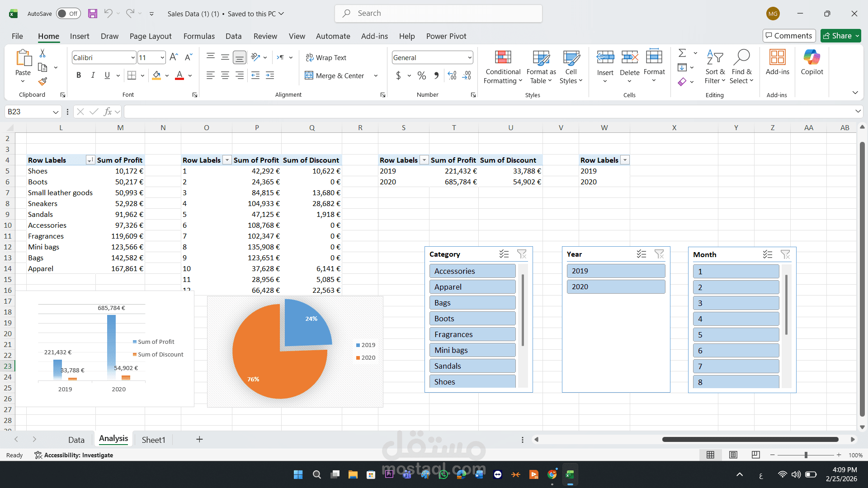Open the Power Pivot ribbon tab
Screen dimensions: 868x488
tap(446, 36)
